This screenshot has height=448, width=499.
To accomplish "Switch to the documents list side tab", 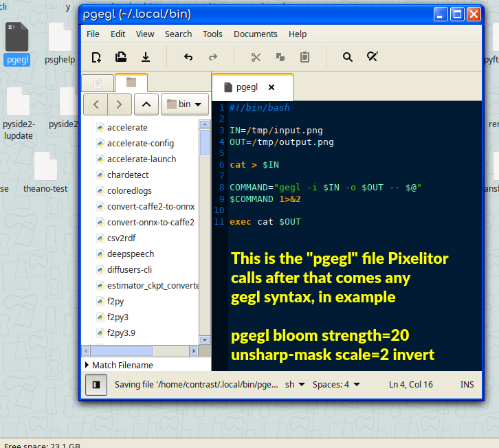I will click(x=98, y=83).
